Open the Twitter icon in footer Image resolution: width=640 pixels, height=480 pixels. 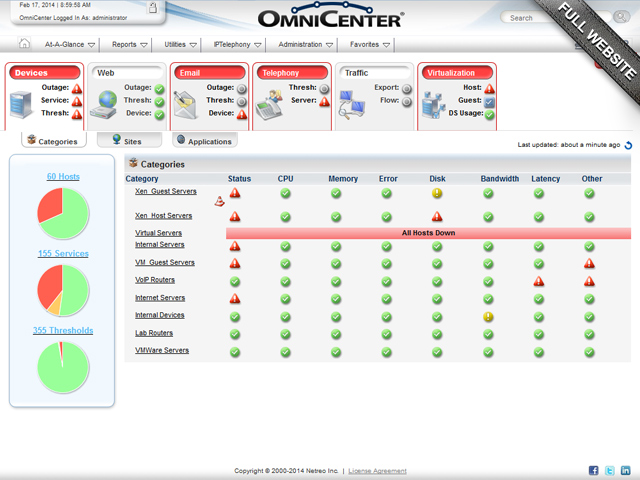point(609,470)
